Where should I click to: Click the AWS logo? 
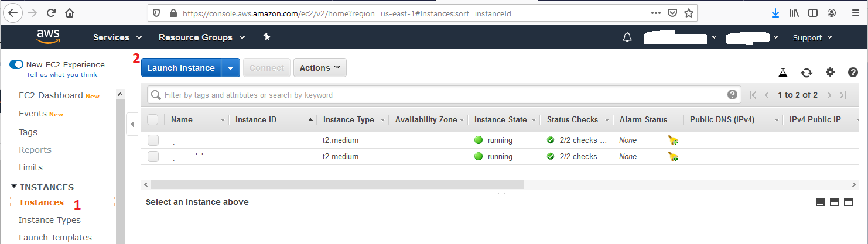tap(48, 37)
